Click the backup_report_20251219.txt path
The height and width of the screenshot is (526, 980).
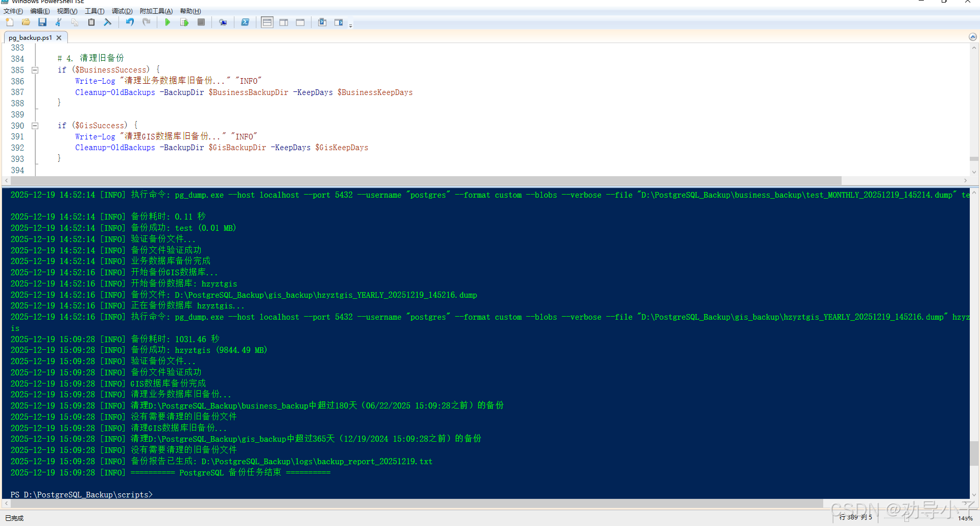click(317, 462)
